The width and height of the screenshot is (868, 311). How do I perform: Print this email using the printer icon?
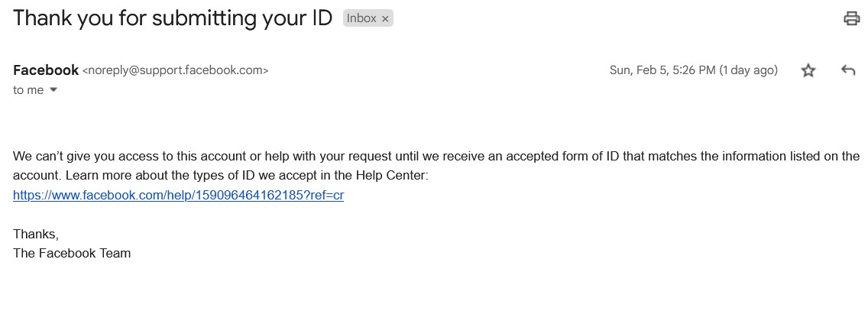pos(851,19)
